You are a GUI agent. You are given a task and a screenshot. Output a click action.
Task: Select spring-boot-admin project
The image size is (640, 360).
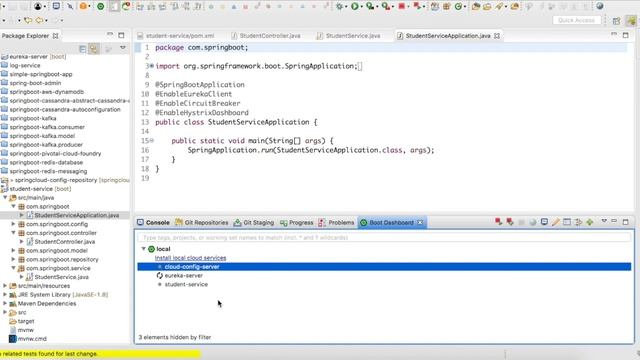click(x=35, y=83)
